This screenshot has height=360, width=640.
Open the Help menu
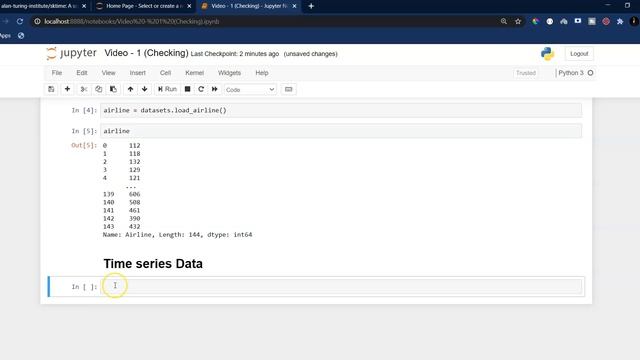262,73
